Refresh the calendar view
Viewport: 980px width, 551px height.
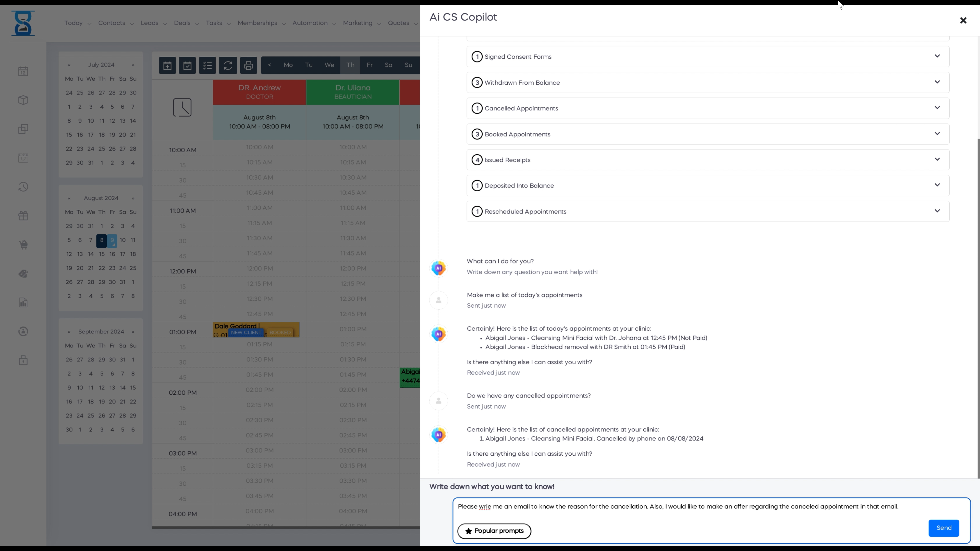pyautogui.click(x=227, y=65)
